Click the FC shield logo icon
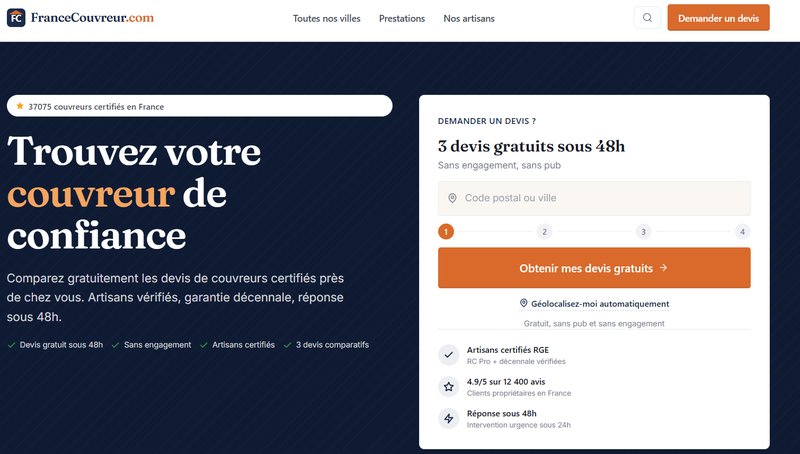800x454 pixels. (16, 18)
